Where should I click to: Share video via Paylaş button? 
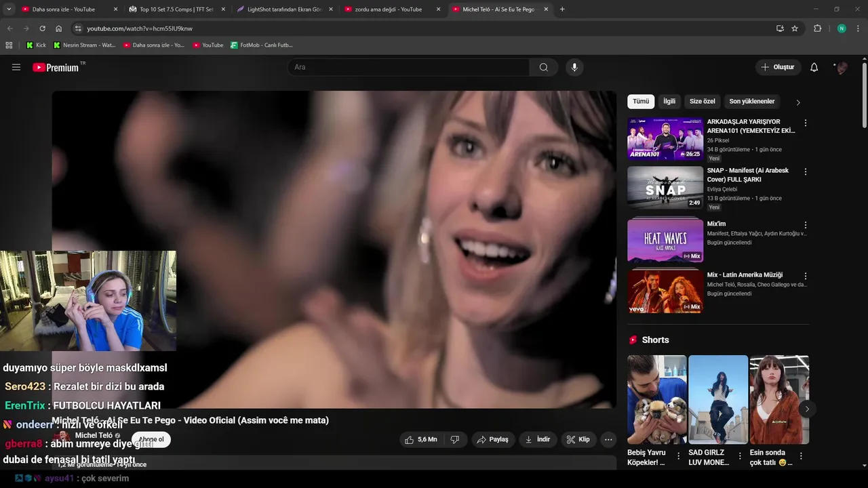(x=493, y=439)
